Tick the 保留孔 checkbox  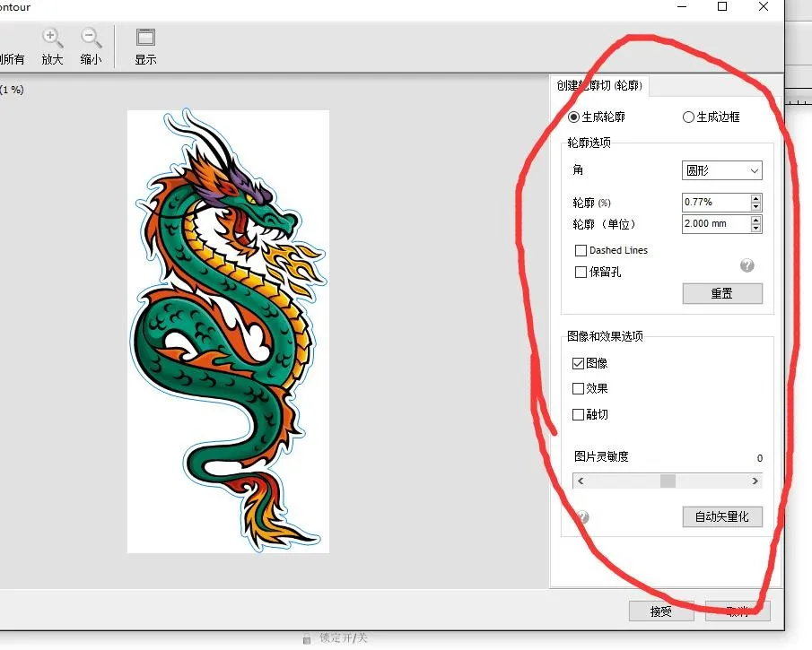pyautogui.click(x=581, y=272)
